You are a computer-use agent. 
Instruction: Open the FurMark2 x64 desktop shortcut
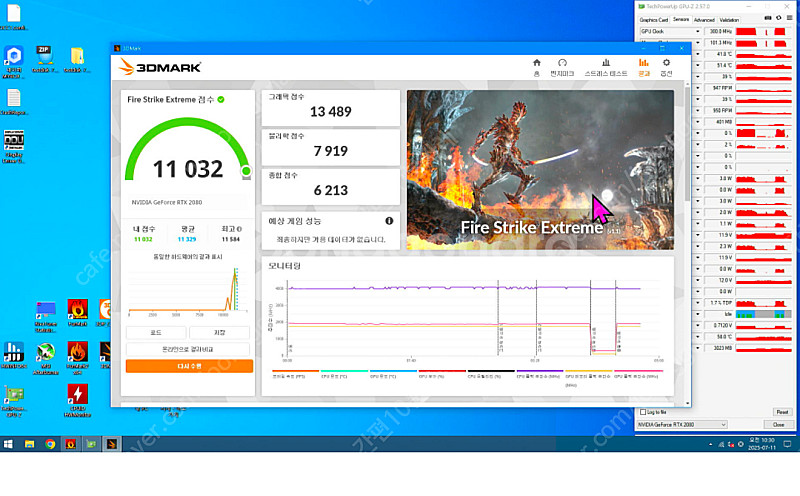pos(77,358)
